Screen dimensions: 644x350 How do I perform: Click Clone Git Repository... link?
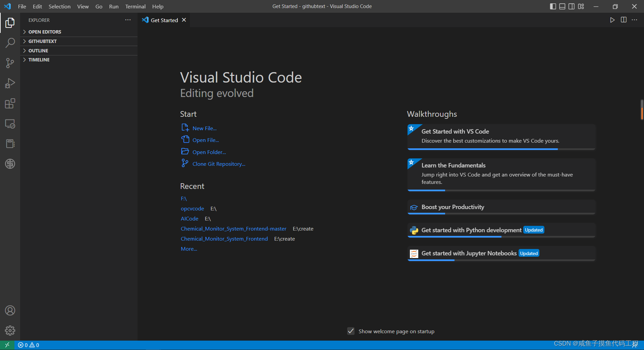click(219, 164)
